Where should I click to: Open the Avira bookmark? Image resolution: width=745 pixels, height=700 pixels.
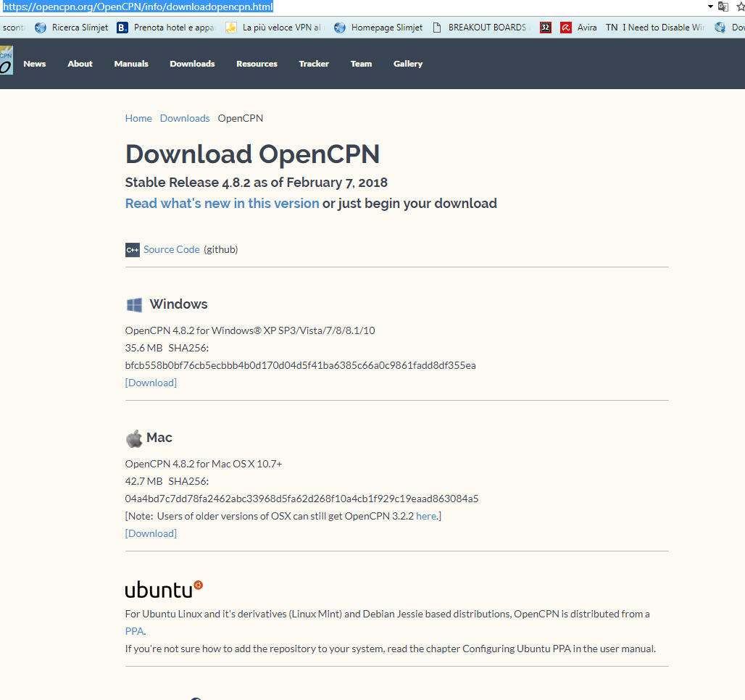(x=578, y=28)
